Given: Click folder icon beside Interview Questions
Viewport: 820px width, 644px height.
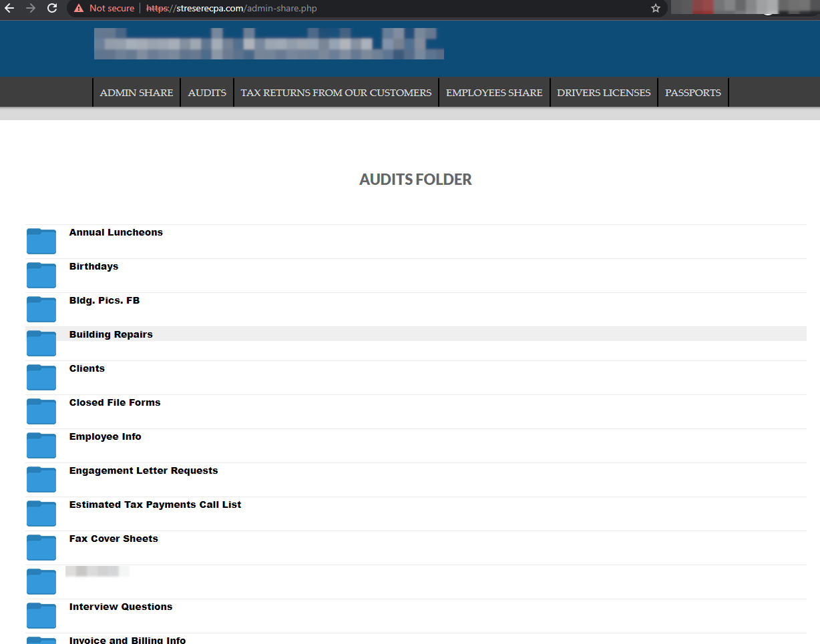Looking at the screenshot, I should point(41,615).
